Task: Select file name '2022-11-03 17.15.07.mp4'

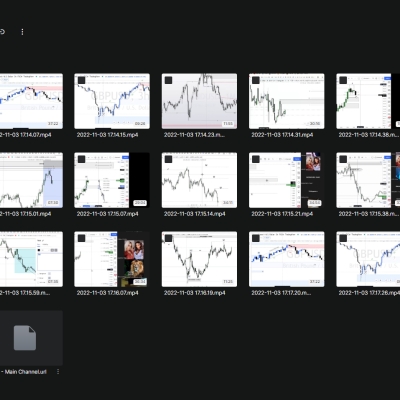Action: [x=107, y=214]
